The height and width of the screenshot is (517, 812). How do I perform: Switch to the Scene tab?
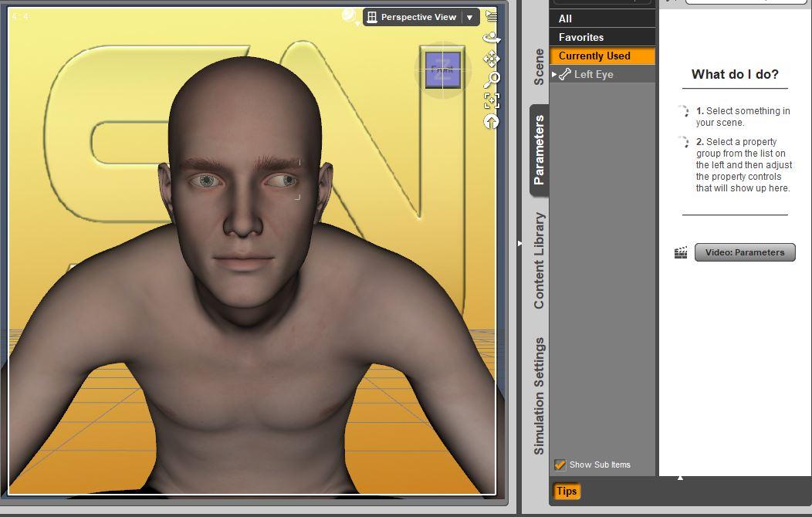click(x=539, y=67)
